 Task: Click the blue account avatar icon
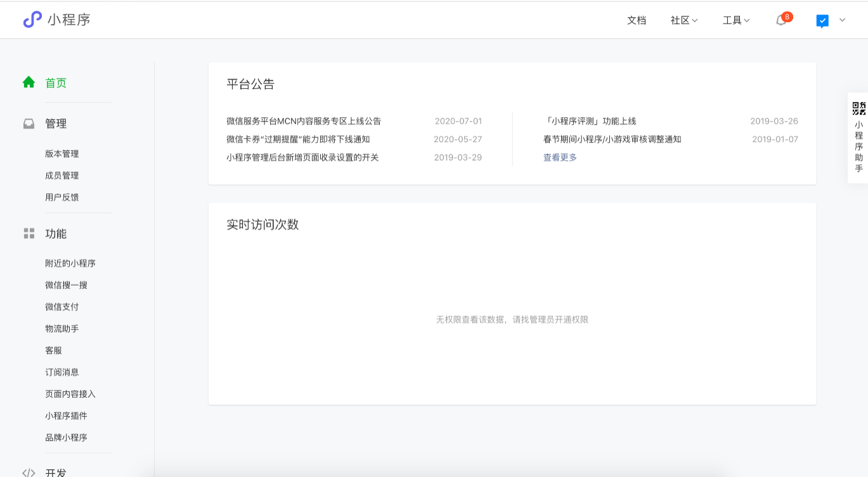pyautogui.click(x=822, y=21)
